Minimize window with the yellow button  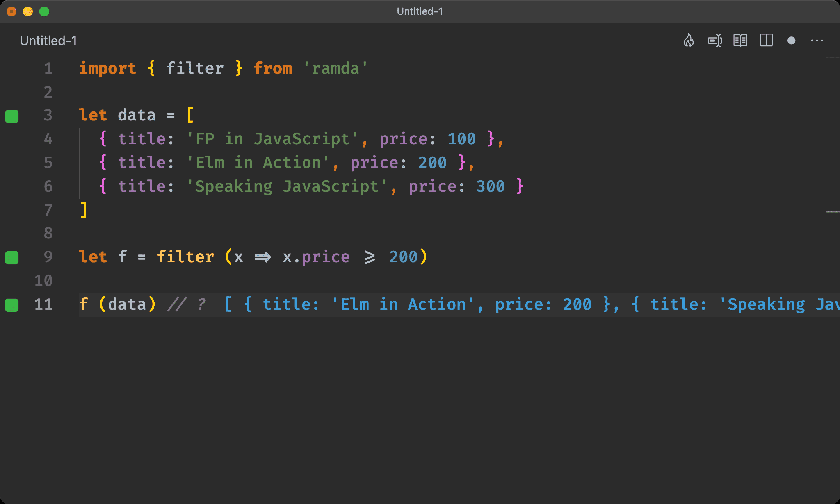point(28,11)
